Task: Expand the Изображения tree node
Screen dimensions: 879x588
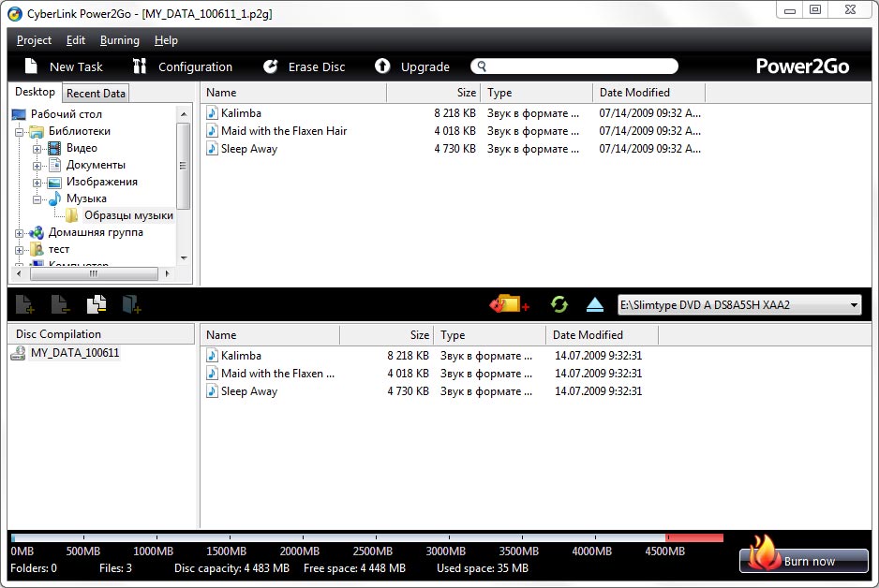Action: point(37,183)
